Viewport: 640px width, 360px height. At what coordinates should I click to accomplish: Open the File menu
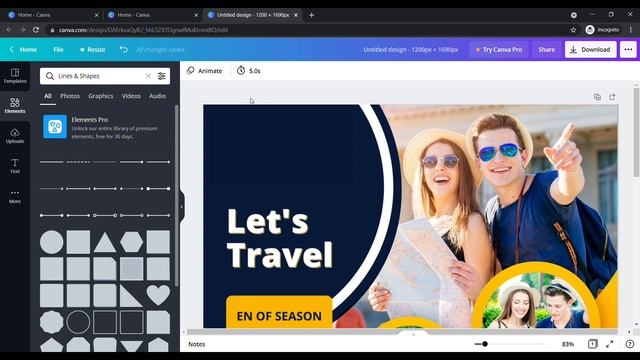click(x=58, y=49)
